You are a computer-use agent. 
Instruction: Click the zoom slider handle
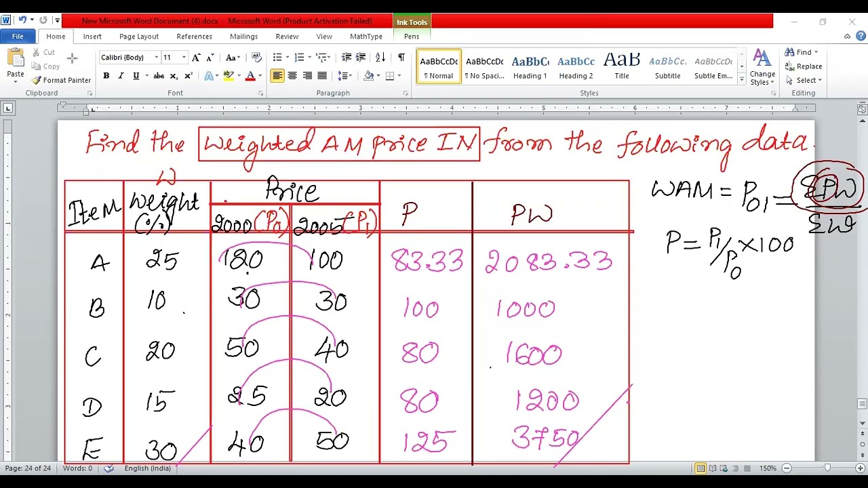[827, 468]
